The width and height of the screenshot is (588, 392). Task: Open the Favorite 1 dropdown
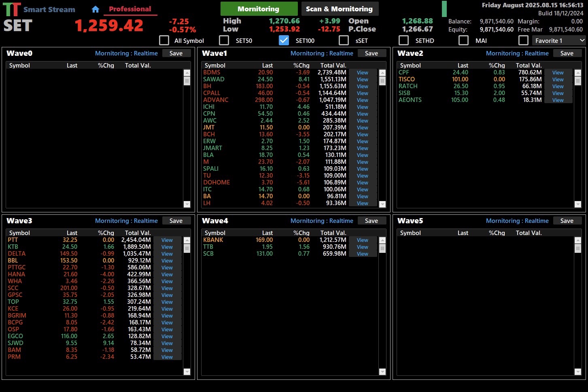tap(559, 40)
